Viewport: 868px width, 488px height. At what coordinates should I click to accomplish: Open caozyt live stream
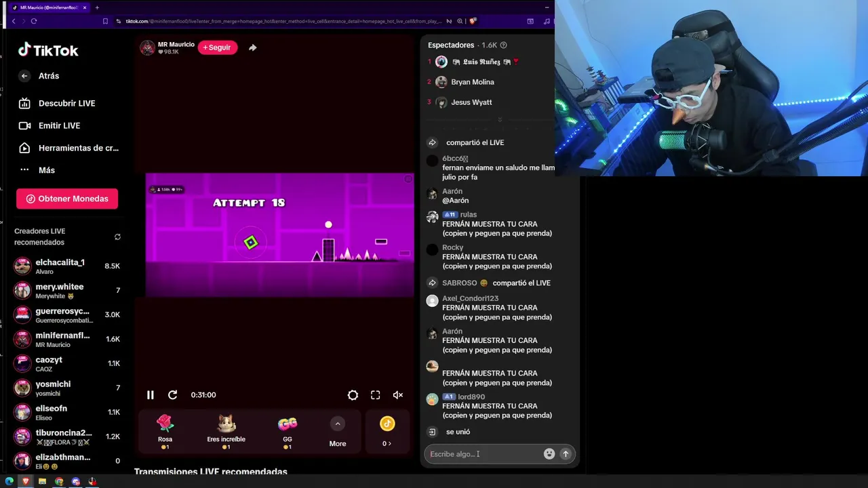pyautogui.click(x=67, y=364)
